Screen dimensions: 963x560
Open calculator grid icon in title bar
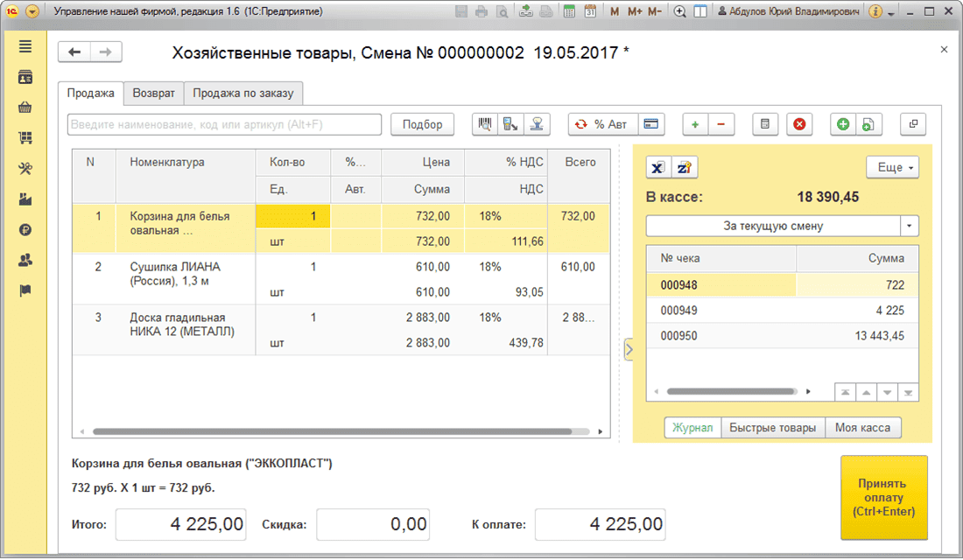pyautogui.click(x=569, y=11)
